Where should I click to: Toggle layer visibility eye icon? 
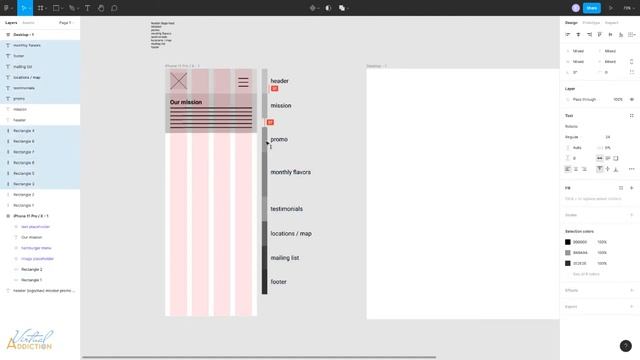pos(631,99)
